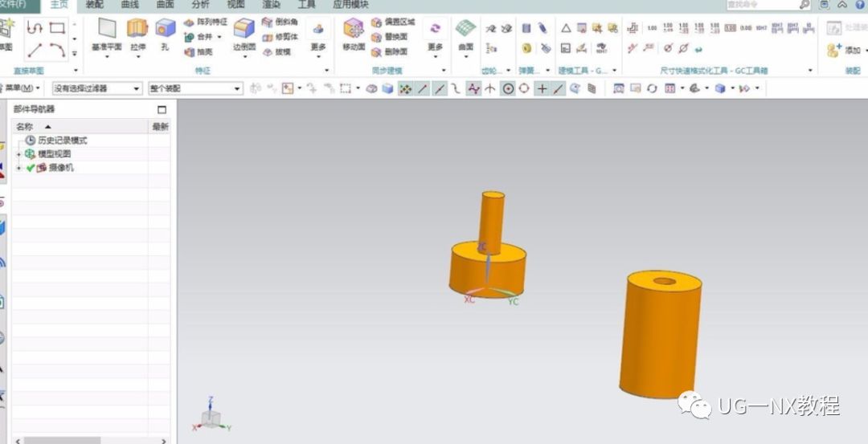Open the 添加 add component tool
Viewport: 868px width, 444px height.
(x=844, y=51)
